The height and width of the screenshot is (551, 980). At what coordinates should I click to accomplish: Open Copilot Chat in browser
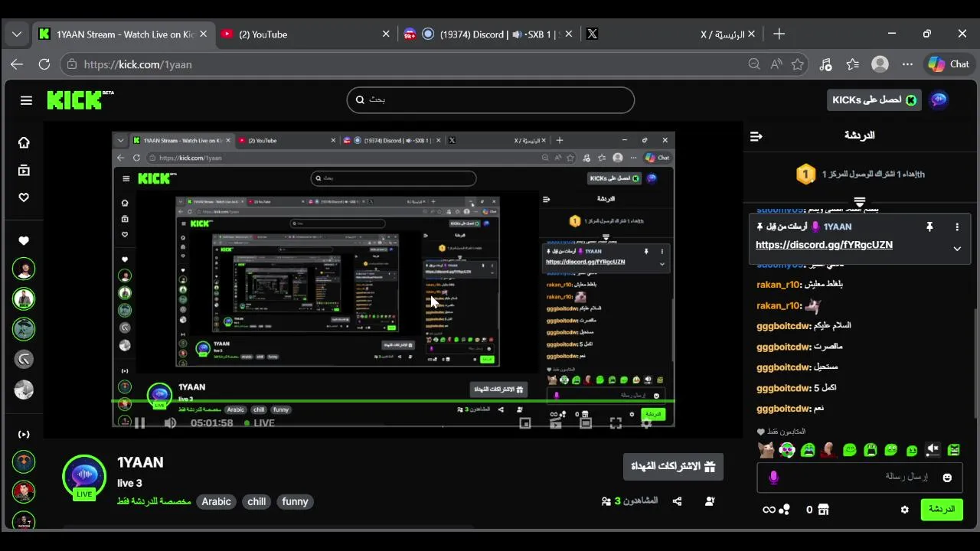949,64
